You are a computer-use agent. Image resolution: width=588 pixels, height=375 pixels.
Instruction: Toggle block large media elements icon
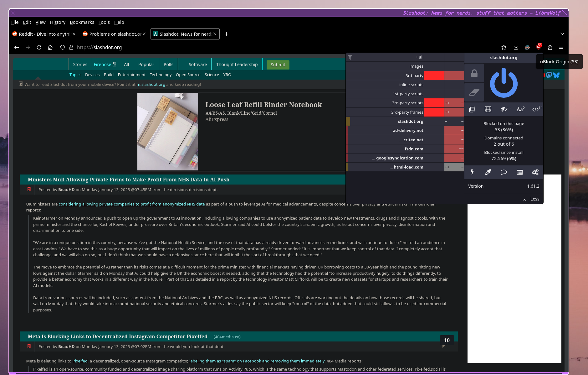pos(488,109)
